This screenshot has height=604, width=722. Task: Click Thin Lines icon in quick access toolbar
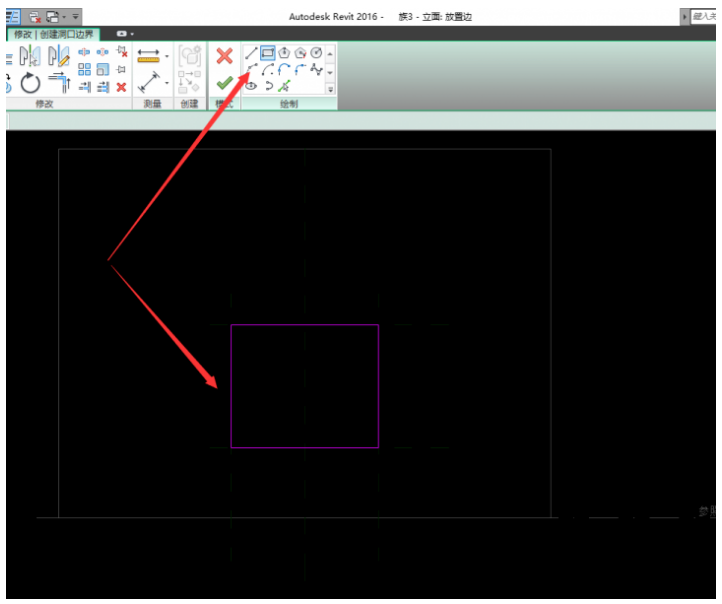click(x=13, y=17)
